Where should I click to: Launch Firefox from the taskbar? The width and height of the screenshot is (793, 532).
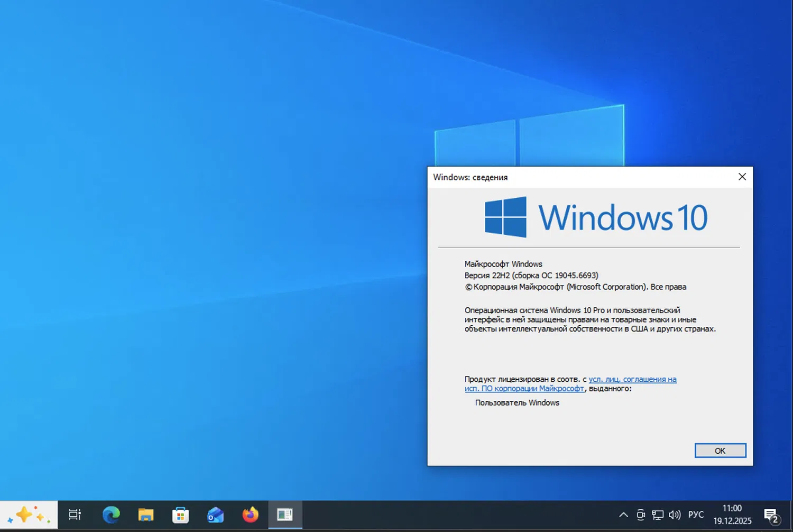pos(250,515)
